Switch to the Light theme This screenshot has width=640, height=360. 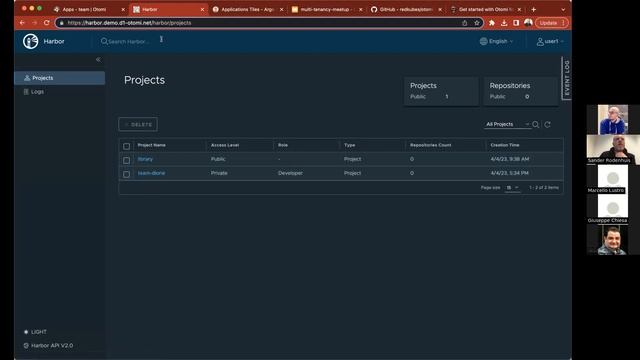(x=35, y=332)
